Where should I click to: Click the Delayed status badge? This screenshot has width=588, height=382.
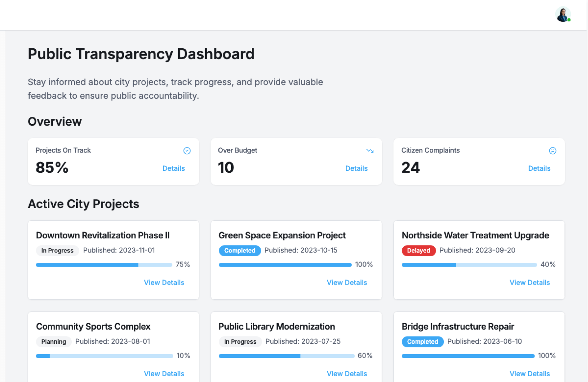click(x=418, y=251)
